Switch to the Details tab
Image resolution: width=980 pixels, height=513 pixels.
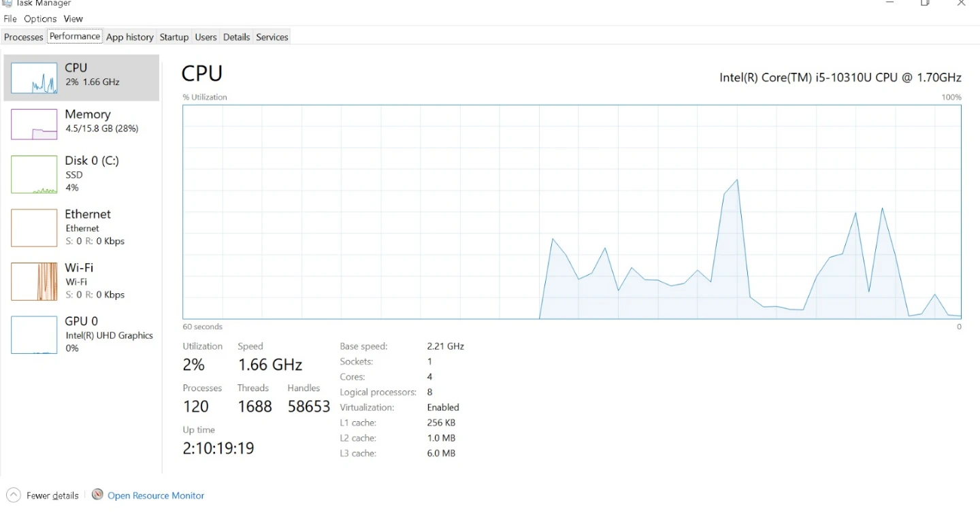[x=237, y=37]
